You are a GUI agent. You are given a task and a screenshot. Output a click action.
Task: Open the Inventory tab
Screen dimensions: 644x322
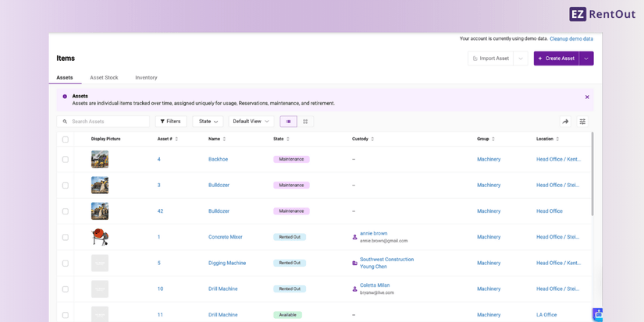pos(146,78)
